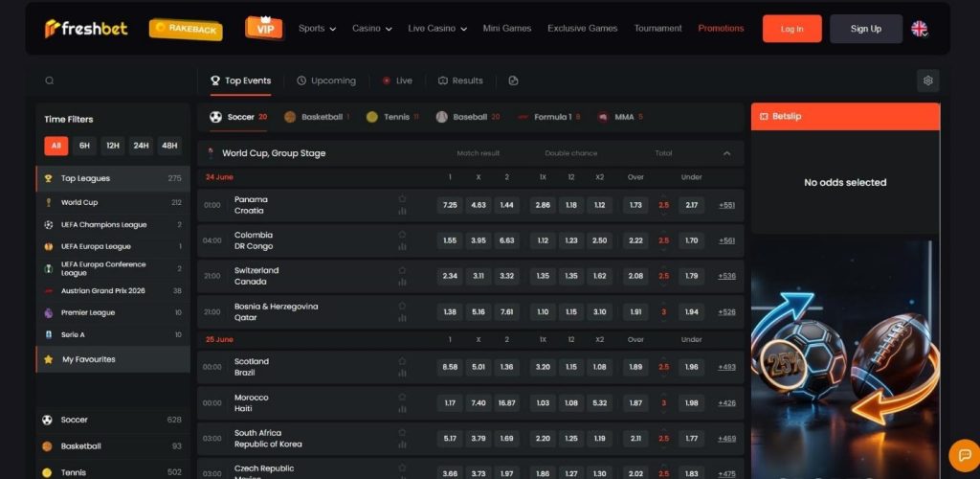Click the Sign Up button
The width and height of the screenshot is (980, 479).
865,29
